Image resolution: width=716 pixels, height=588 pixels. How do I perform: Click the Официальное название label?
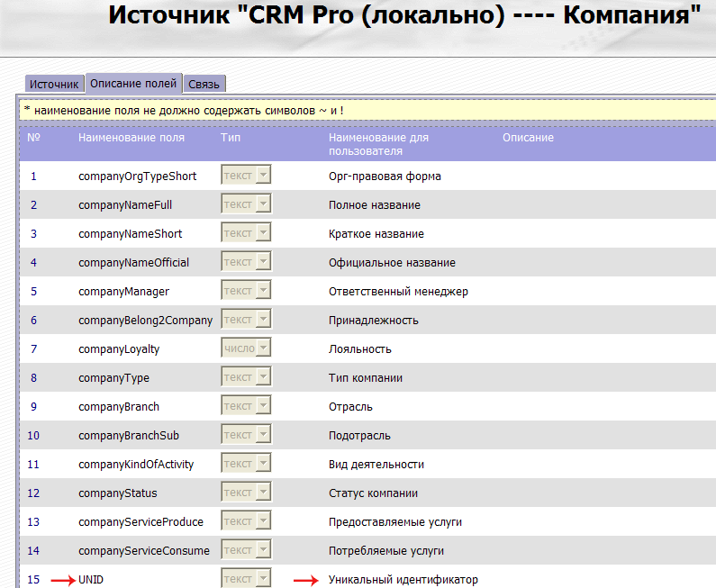point(393,263)
